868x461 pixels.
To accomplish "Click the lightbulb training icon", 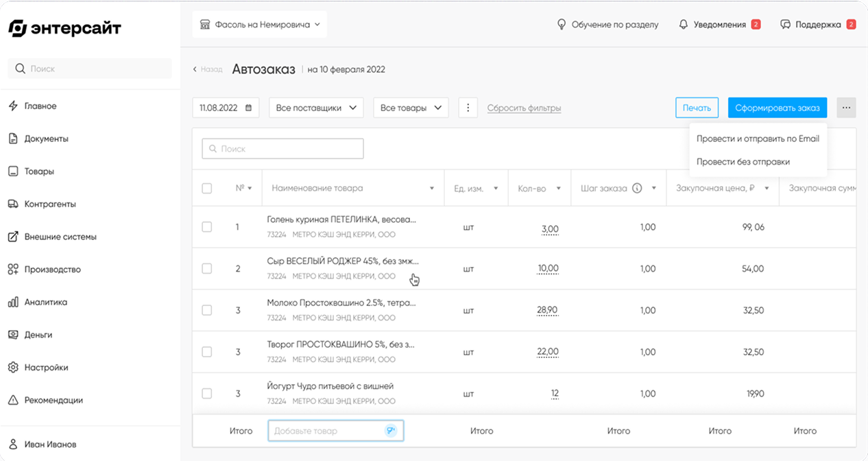I will [562, 25].
